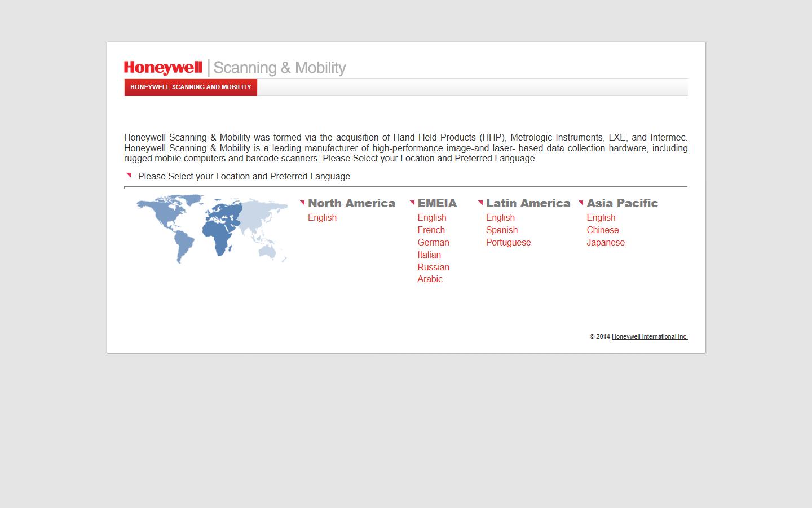The height and width of the screenshot is (508, 812).
Task: Click the Honeywell logo
Action: pos(162,67)
